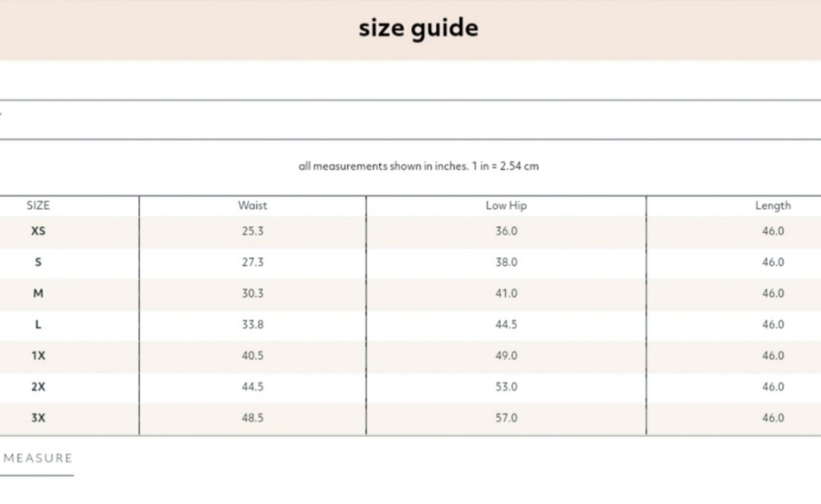
Task: Select the 3X size row label
Action: pos(38,418)
